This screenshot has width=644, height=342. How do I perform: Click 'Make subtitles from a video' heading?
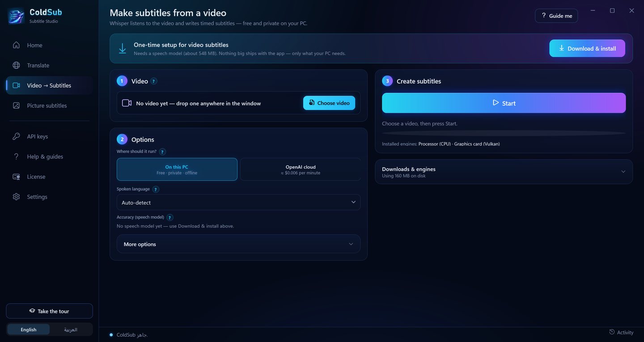point(168,13)
